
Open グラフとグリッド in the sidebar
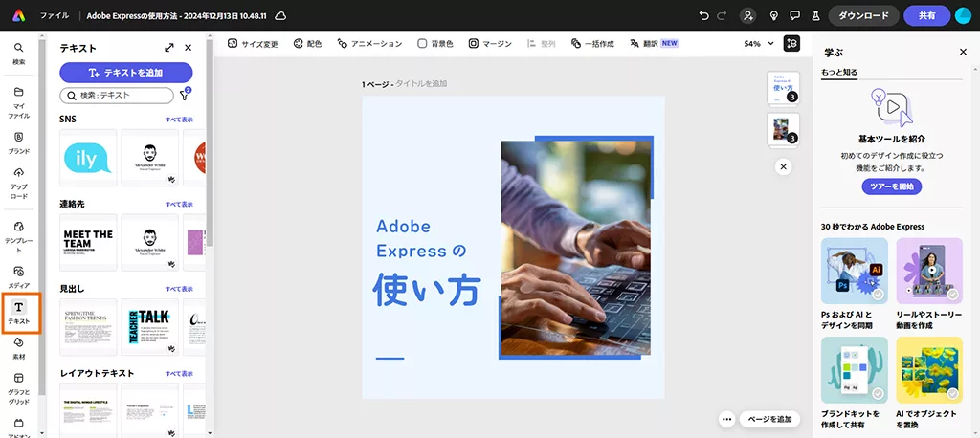point(19,388)
